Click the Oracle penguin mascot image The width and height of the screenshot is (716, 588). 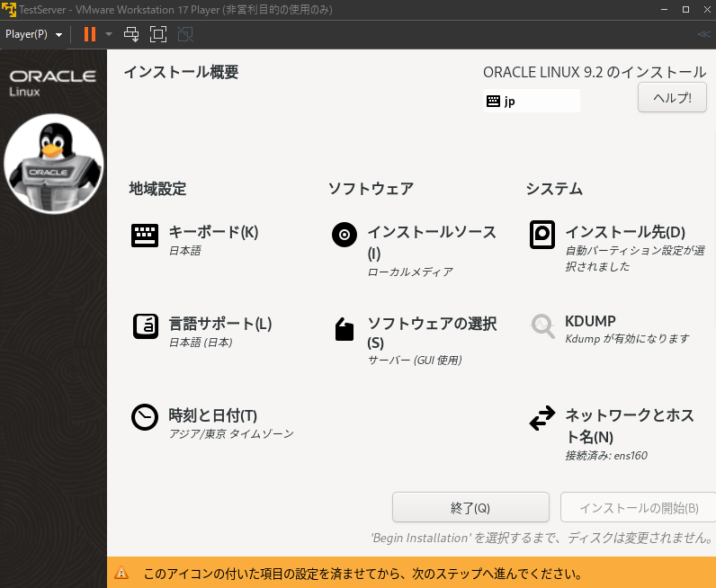(54, 164)
